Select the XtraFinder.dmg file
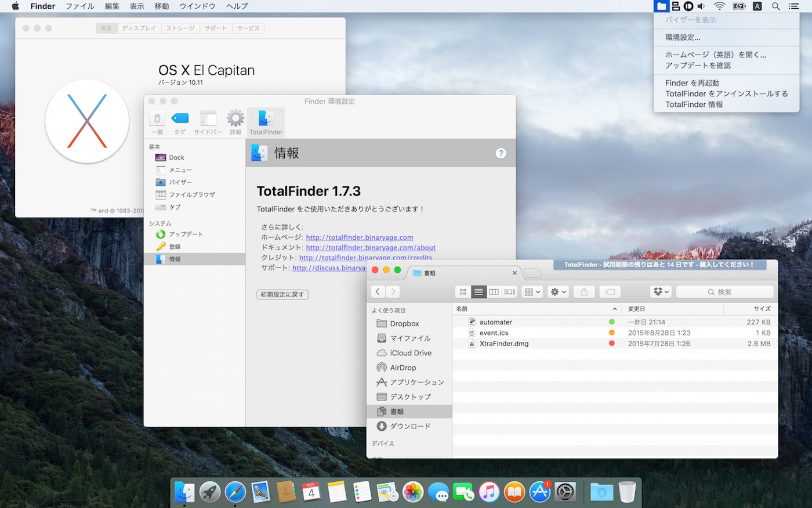The height and width of the screenshot is (508, 812). tap(615, 344)
